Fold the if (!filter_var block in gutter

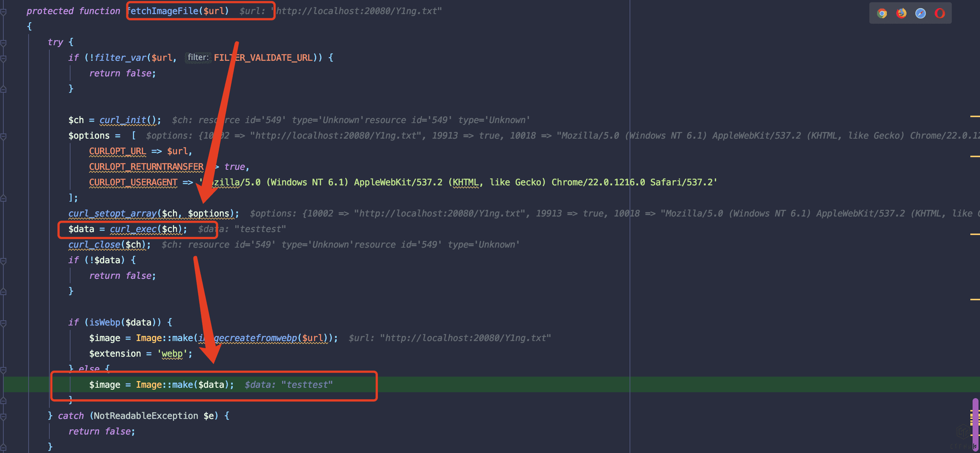[3, 59]
